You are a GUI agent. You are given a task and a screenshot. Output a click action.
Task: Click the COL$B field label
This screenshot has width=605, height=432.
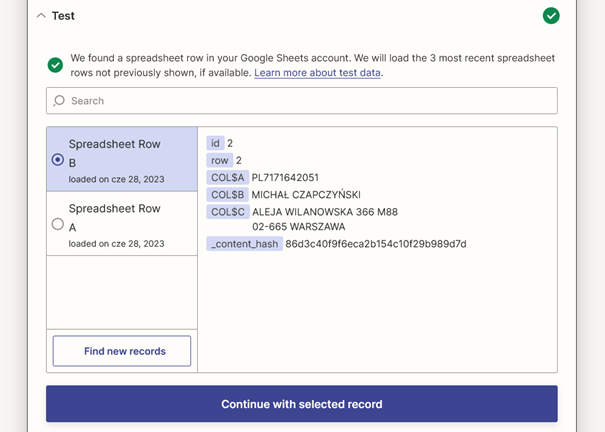(228, 194)
